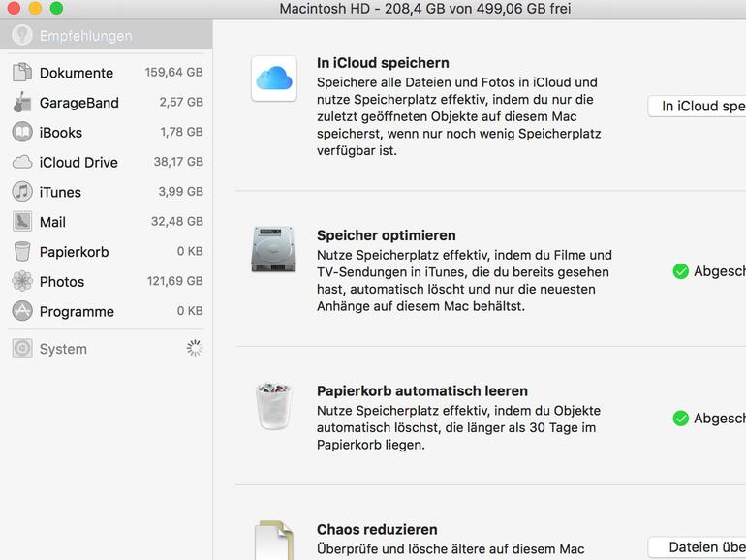Open the Photos storage category
Screen dimensions: 746x560
(x=107, y=281)
